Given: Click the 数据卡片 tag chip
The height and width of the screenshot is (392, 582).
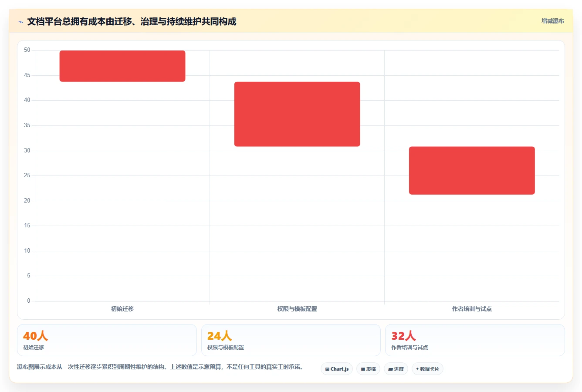Looking at the screenshot, I should 427,369.
